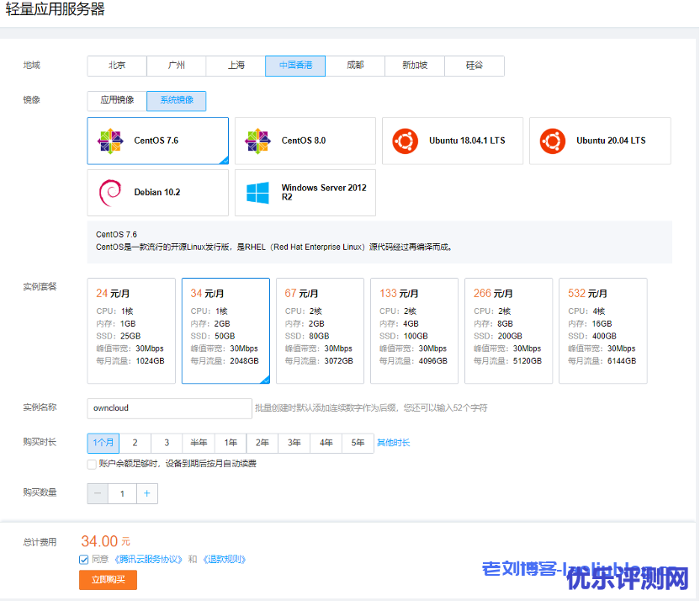Select the CentOS 7.6 image icon

click(x=110, y=141)
